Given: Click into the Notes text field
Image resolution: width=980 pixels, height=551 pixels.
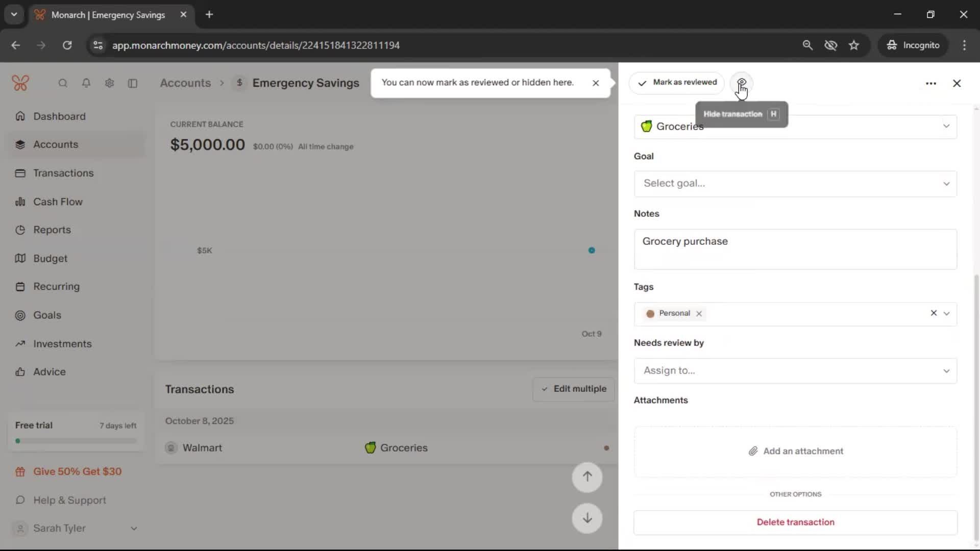Looking at the screenshot, I should (795, 249).
